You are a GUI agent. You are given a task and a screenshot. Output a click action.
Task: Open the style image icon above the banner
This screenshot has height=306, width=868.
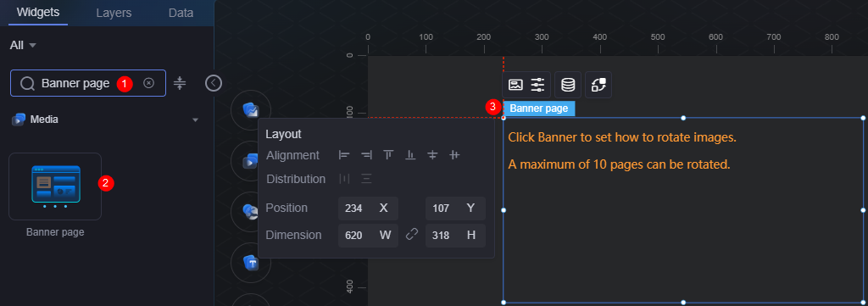[515, 85]
